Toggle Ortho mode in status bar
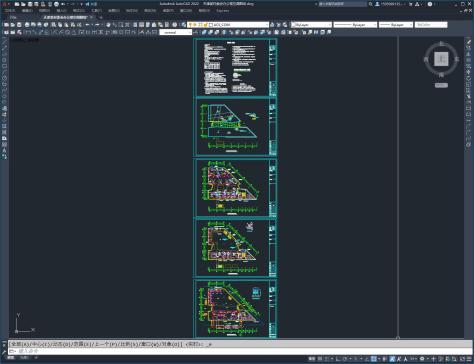Viewport: 474px width, 364px height. tap(337, 359)
